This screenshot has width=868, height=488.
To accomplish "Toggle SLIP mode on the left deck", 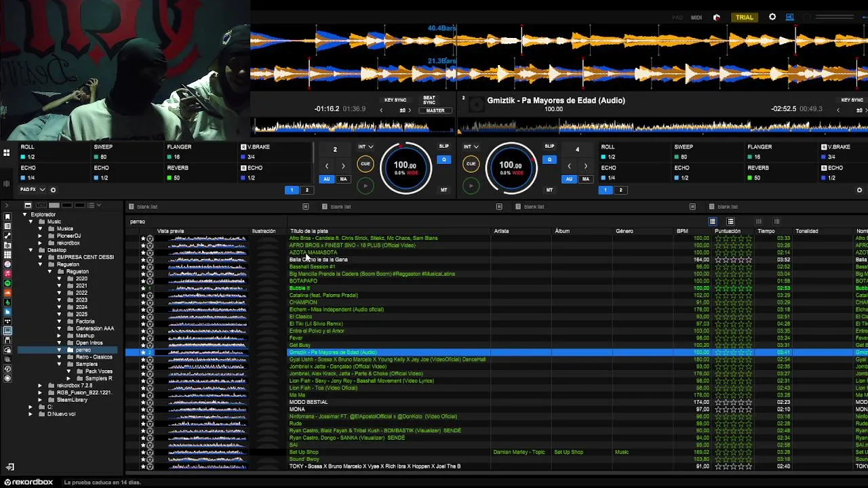I will point(444,146).
